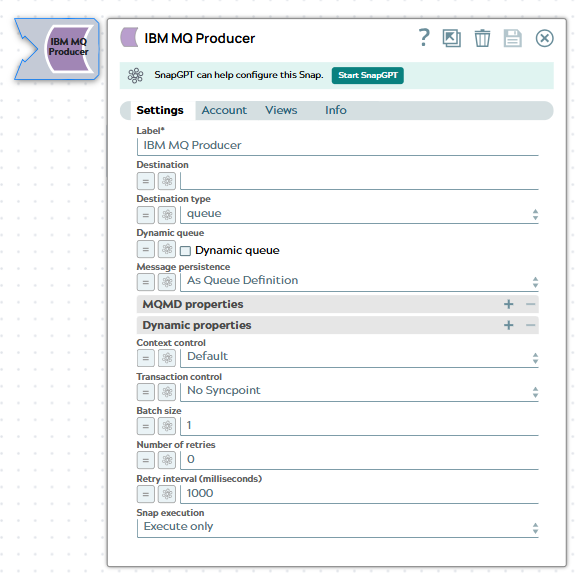The width and height of the screenshot is (582, 585).
Task: Select the IBM MQ Producer snap on canvas
Action: tap(57, 49)
